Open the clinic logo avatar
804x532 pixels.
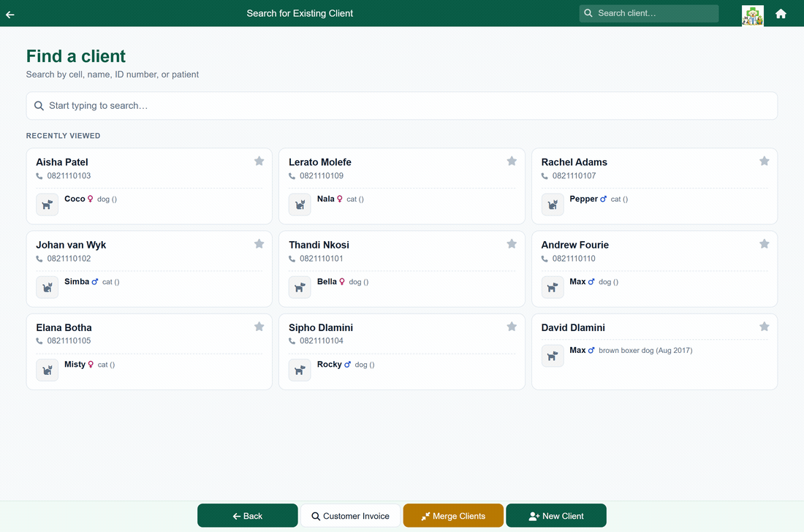[752, 15]
